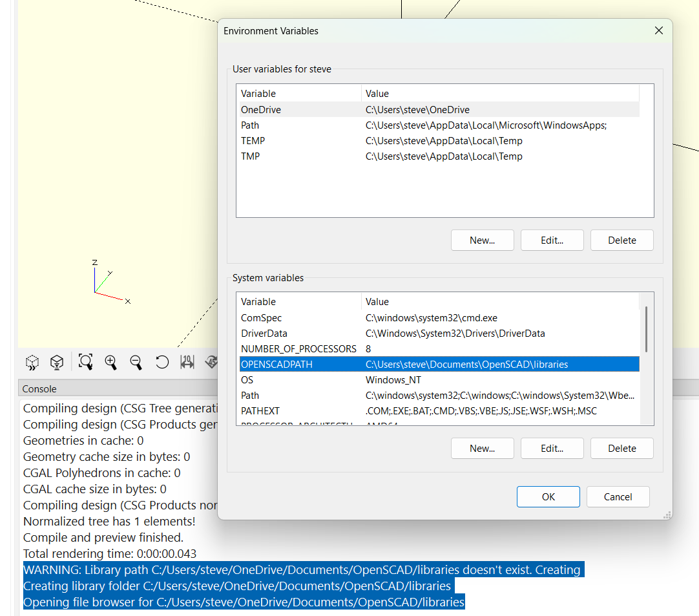Click the Zoom Out magnifier icon

[136, 362]
